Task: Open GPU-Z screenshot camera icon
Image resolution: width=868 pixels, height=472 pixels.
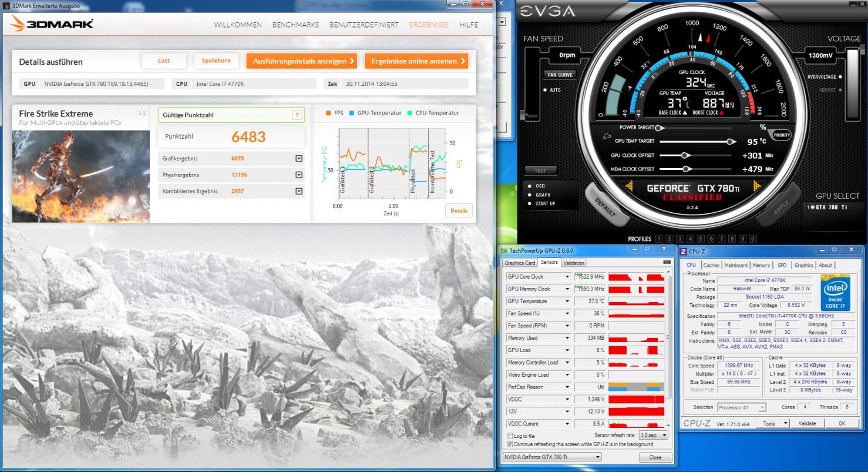Action: (x=667, y=262)
